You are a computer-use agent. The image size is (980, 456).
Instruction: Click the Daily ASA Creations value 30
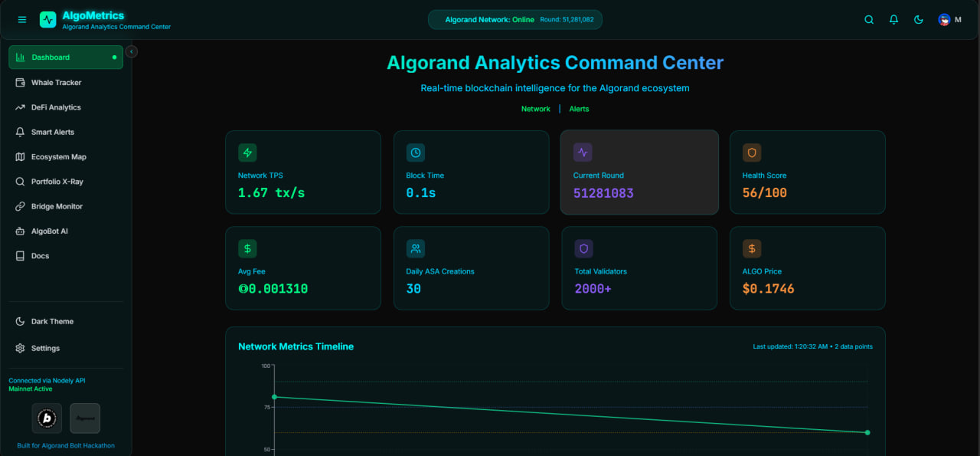click(x=413, y=289)
